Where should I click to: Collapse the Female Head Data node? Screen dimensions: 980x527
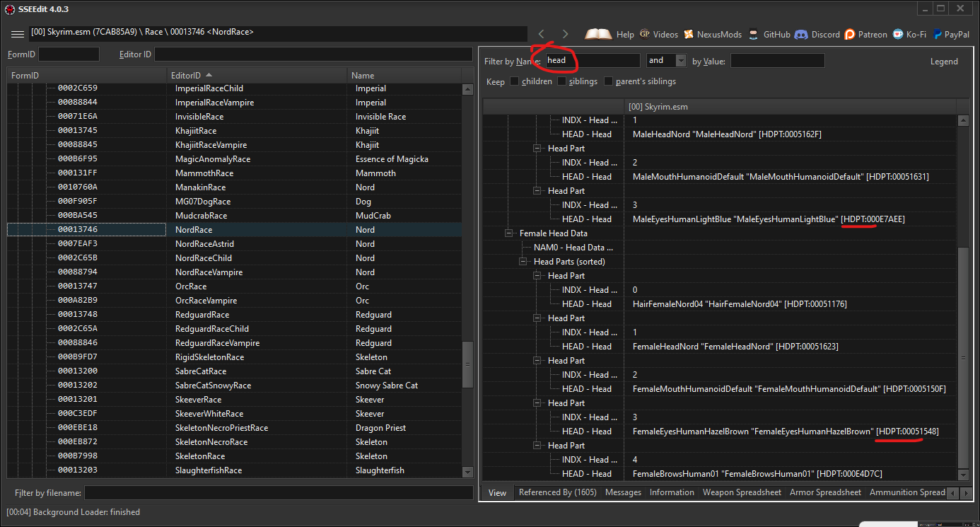(509, 233)
